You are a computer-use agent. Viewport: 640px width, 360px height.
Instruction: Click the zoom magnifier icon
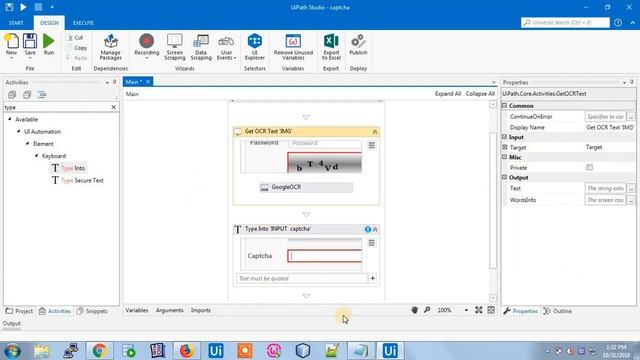click(x=427, y=310)
